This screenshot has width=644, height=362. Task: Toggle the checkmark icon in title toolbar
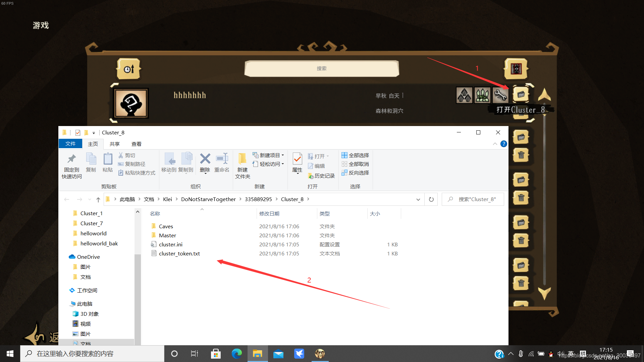click(78, 132)
